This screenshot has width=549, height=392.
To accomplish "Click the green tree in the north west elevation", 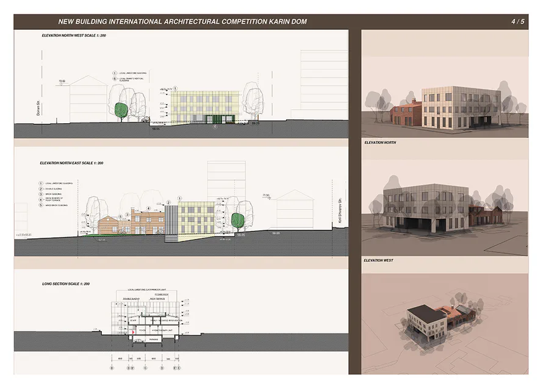I will click(x=121, y=112).
